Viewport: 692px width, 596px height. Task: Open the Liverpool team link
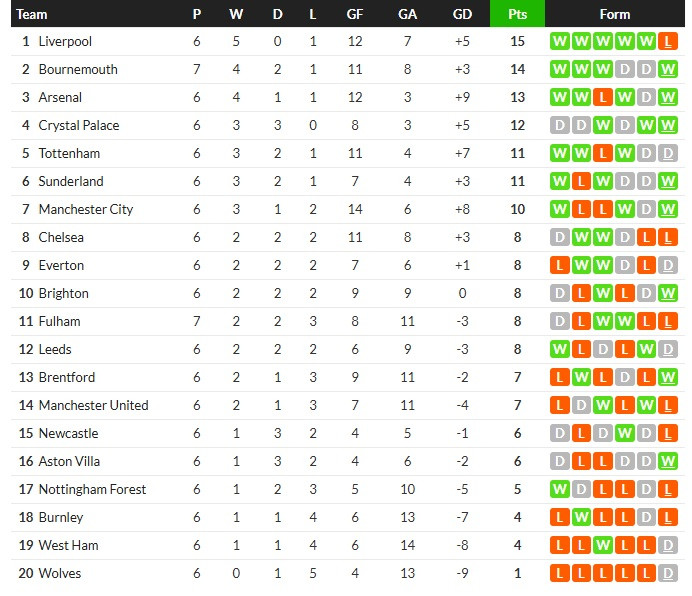[x=65, y=42]
